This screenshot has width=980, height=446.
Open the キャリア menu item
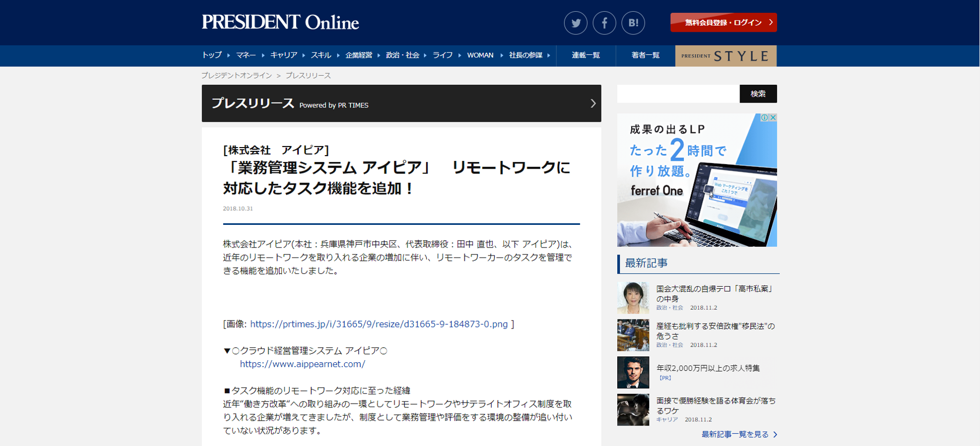(x=284, y=55)
